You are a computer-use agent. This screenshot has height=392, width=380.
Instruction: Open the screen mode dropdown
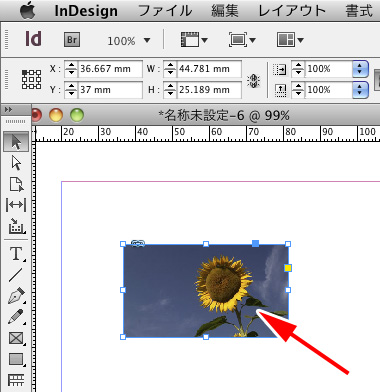pyautogui.click(x=242, y=40)
